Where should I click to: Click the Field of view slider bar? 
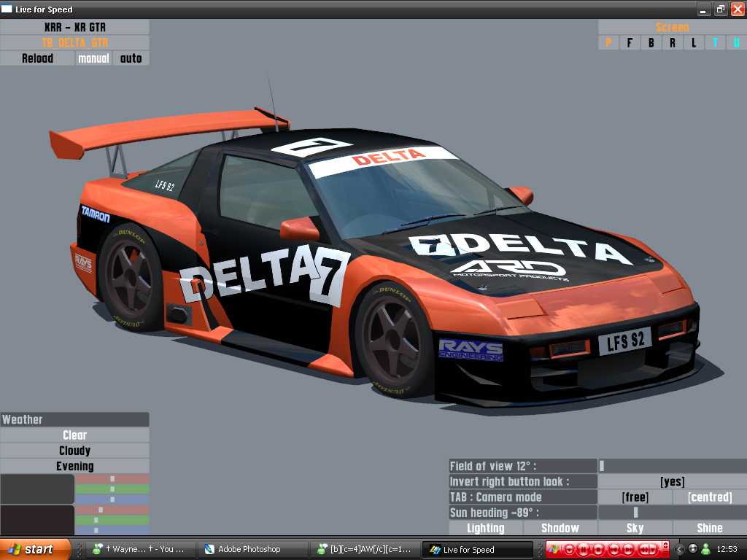[x=672, y=466]
